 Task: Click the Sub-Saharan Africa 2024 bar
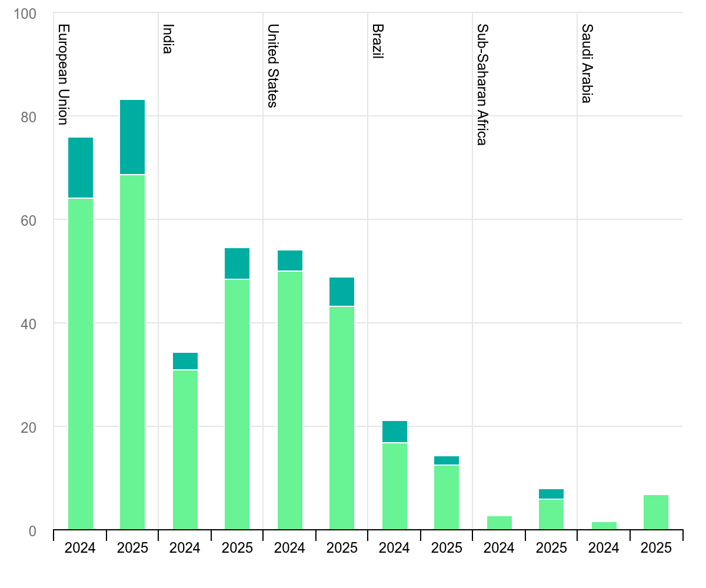(x=499, y=523)
